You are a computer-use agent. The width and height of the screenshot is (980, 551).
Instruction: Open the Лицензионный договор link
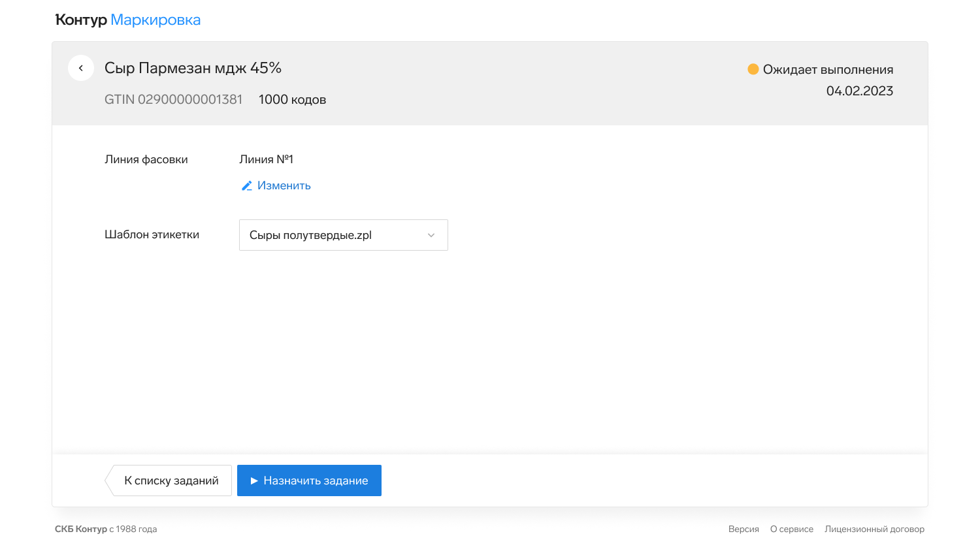coord(875,529)
